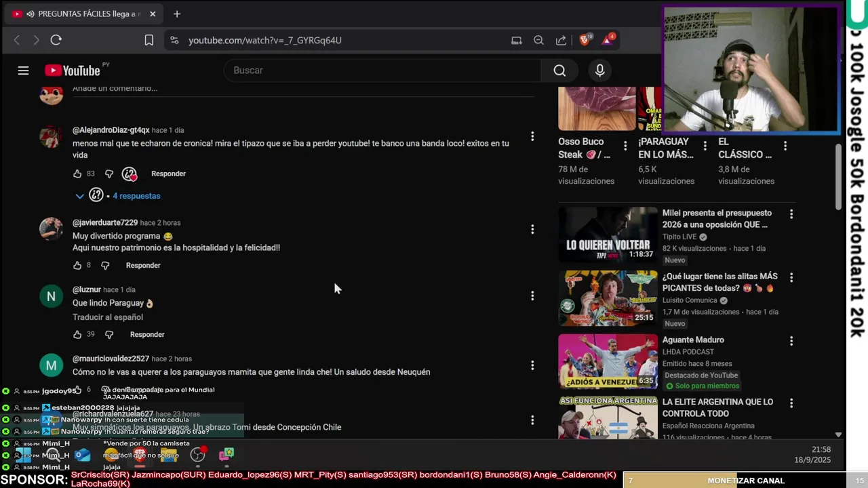Open Outlook in the taskbar
The image size is (868, 488).
[83, 455]
